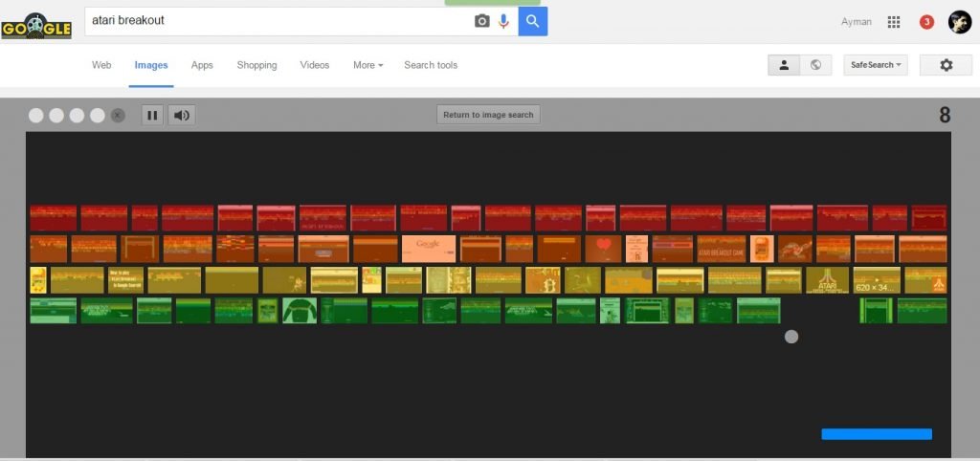This screenshot has height=461, width=980.
Task: Open the Shopping tab
Action: click(256, 65)
